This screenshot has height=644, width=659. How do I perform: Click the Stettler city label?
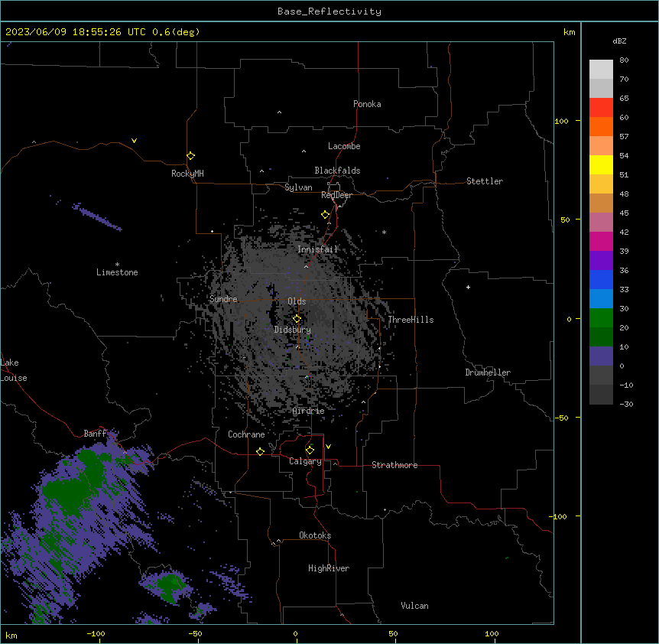(485, 181)
